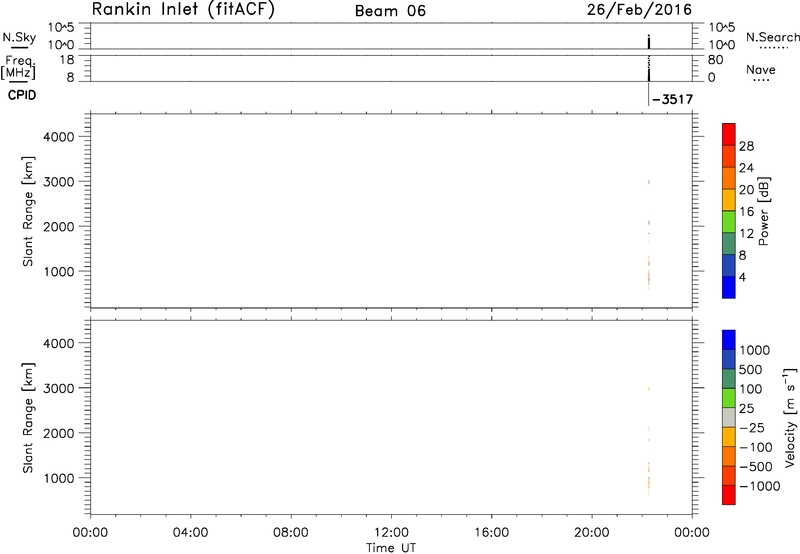Click the power echo at 3000 km range
The height and width of the screenshot is (554, 800).
point(648,182)
